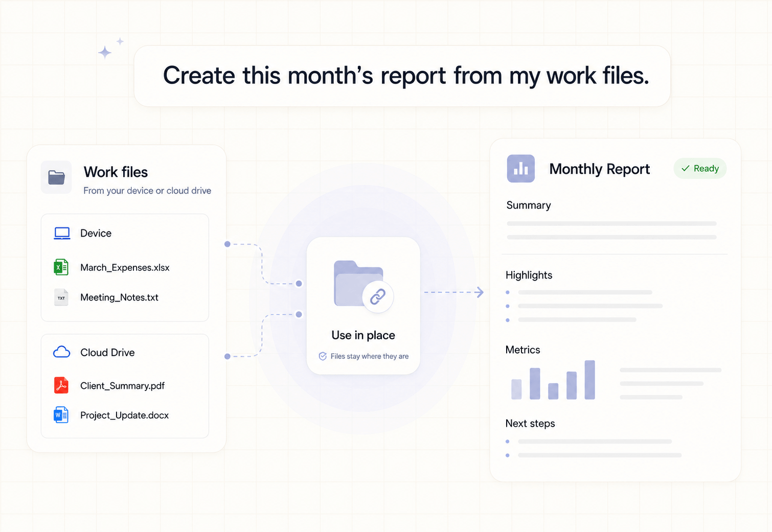
Task: Click the TXT file icon beside Meeting_Notes.txt
Action: tap(61, 297)
